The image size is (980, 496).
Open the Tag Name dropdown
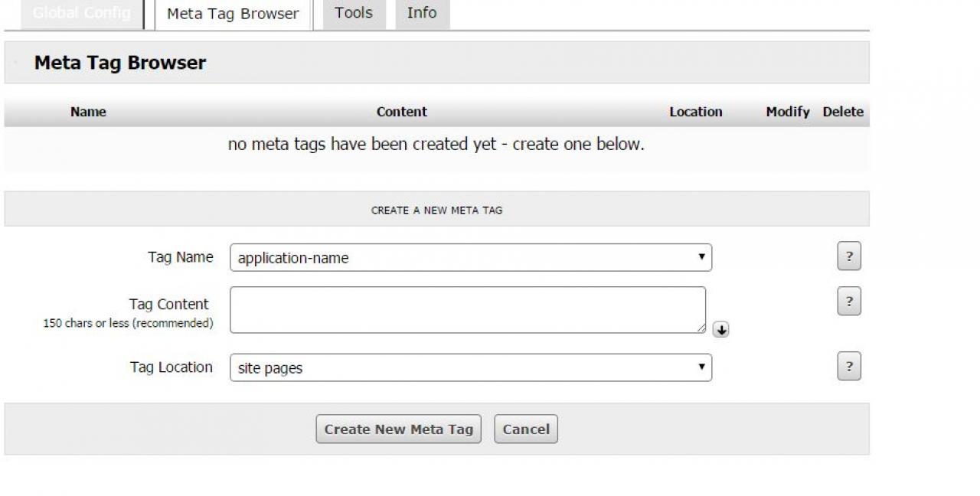470,258
